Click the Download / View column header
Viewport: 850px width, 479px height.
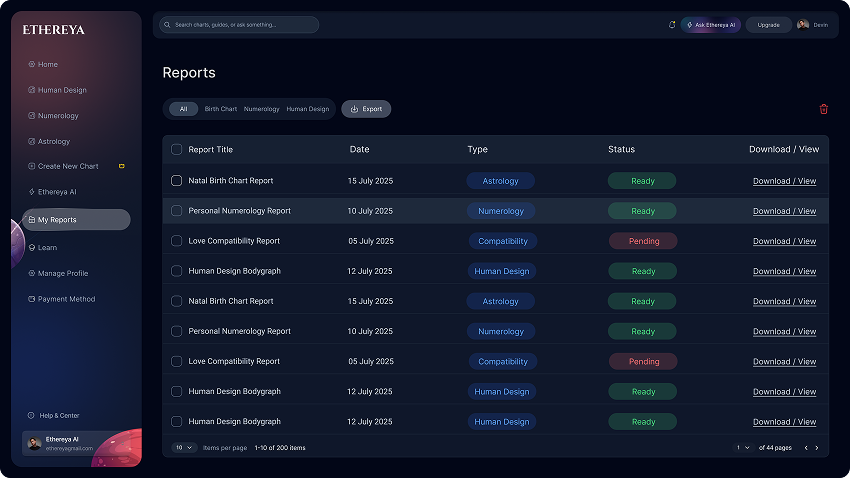pos(784,150)
